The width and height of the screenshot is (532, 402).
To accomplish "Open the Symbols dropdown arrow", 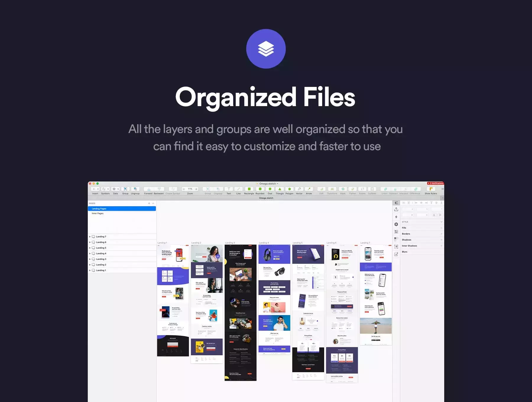I will (108, 189).
